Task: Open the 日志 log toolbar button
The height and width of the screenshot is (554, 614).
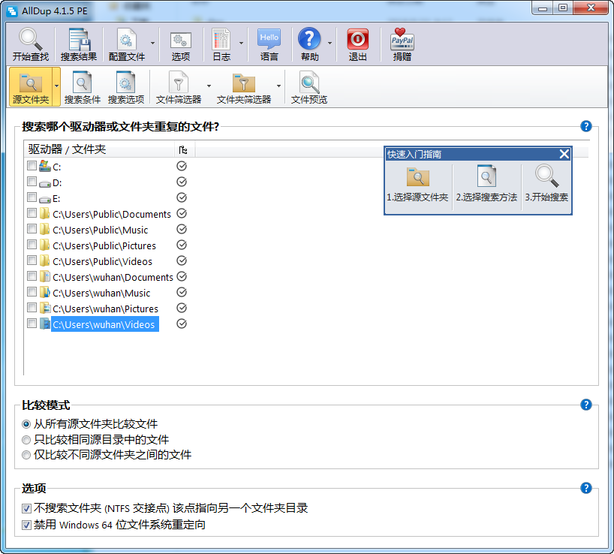Action: [x=221, y=45]
